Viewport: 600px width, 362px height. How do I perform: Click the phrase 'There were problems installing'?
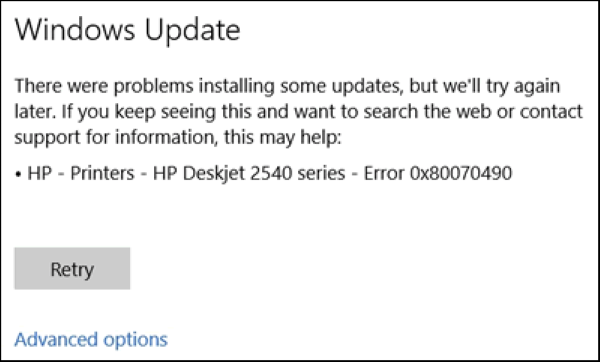point(144,86)
